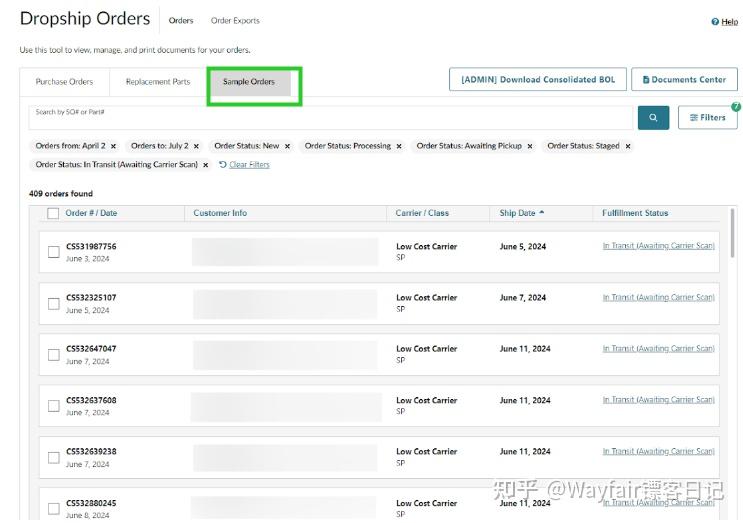Screen dimensions: 743x523
Task: Select checkbox for order CS532637608
Action: pos(54,406)
